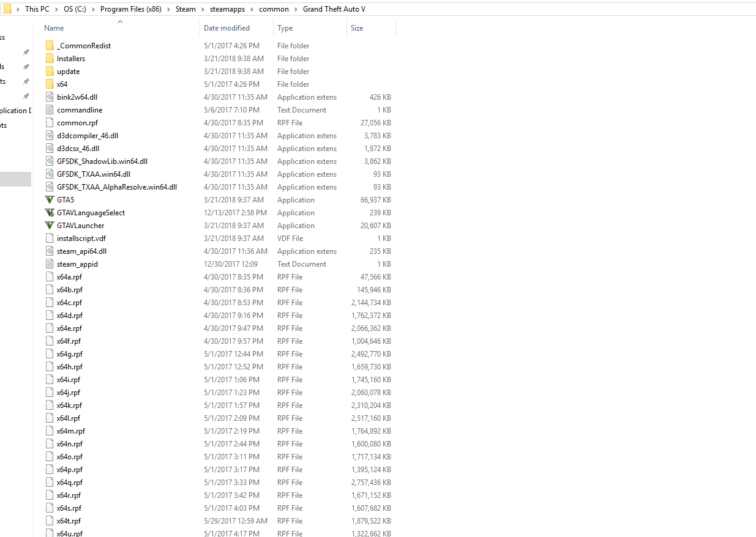Click the commandline text document icon

(50, 110)
